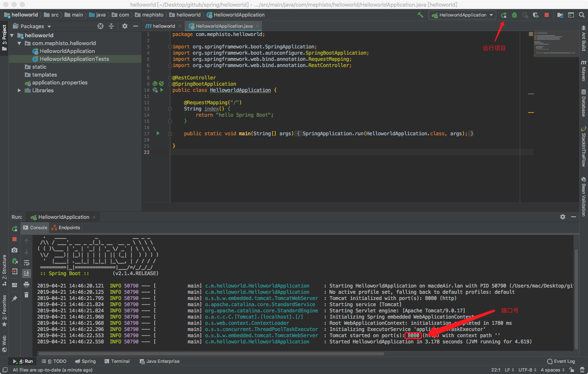The image size is (588, 374).
Task: Stop the app using the top toolbar stop icon
Action: click(x=547, y=15)
